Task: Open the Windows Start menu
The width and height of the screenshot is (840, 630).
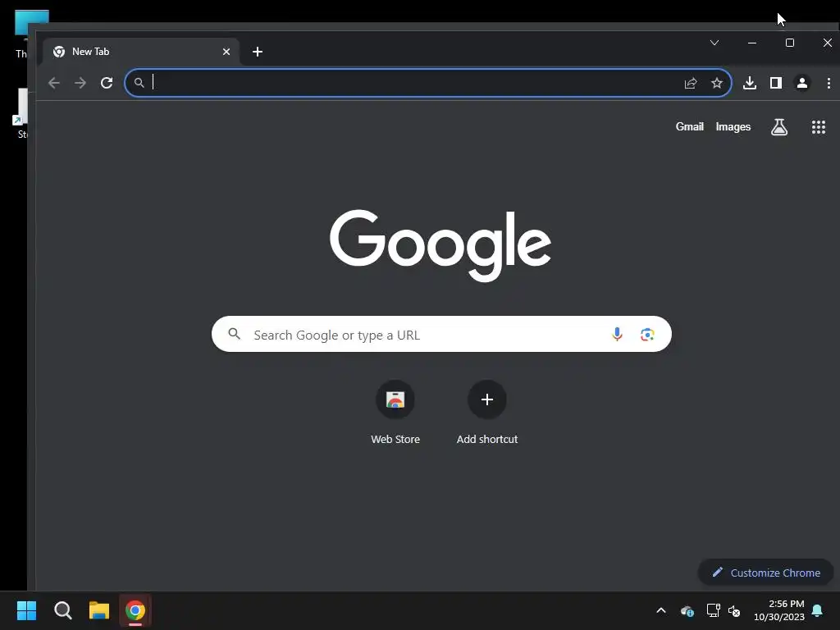Action: 26,610
